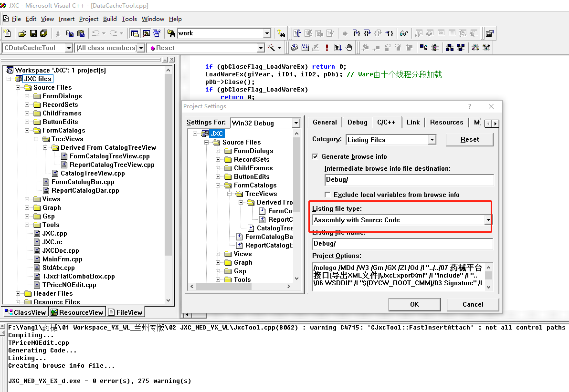The height and width of the screenshot is (392, 569).
Task: Collapse FormCatalogs folder in workspace tree
Action: tap(27, 130)
